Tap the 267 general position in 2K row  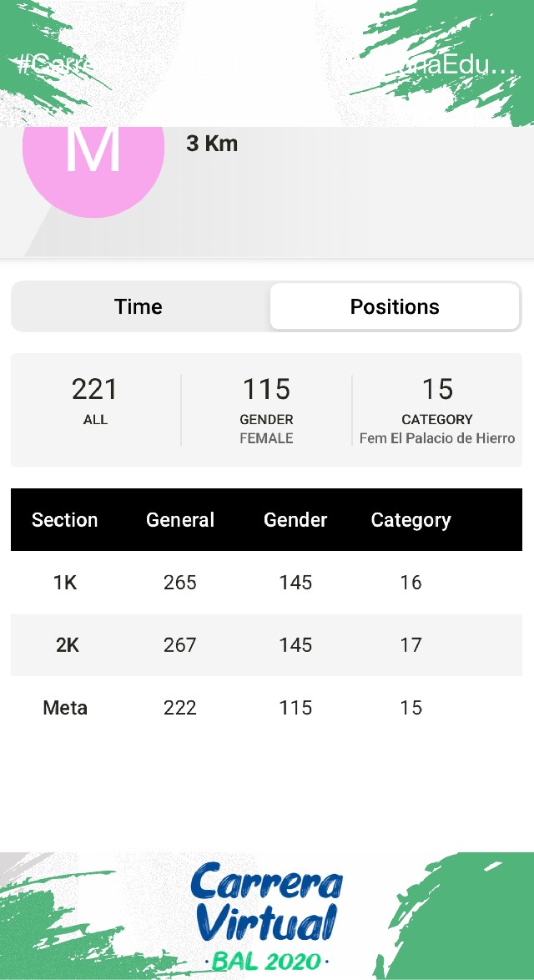[180, 645]
